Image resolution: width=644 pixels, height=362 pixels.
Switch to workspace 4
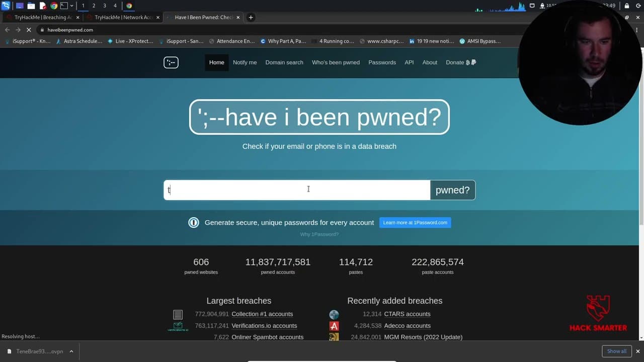115,6
